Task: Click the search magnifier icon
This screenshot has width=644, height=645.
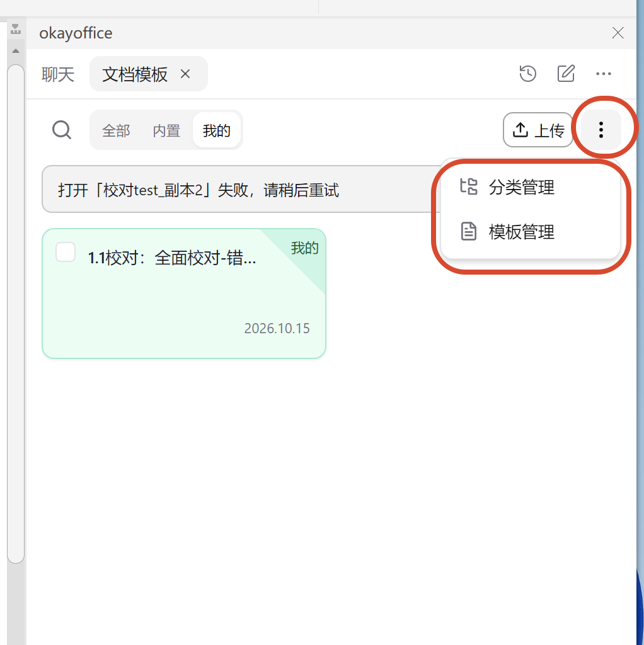Action: [62, 130]
